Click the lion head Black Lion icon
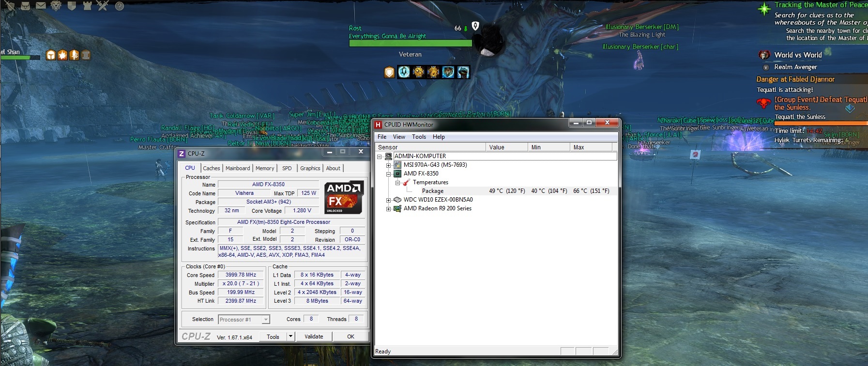Screen dimensions: 868x366 point(57,6)
